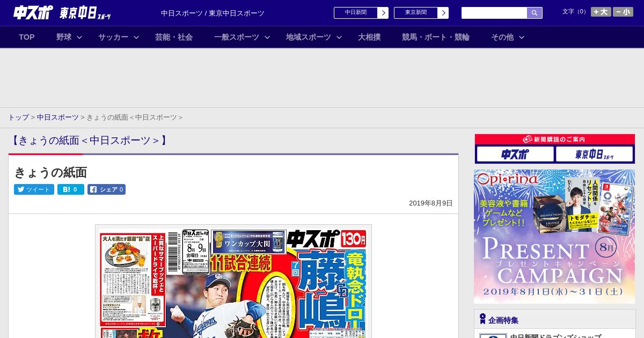Share on Facebook シェア button

coord(106,189)
